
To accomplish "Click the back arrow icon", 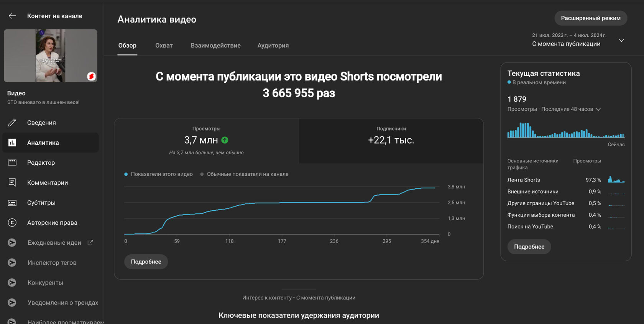I will point(12,16).
